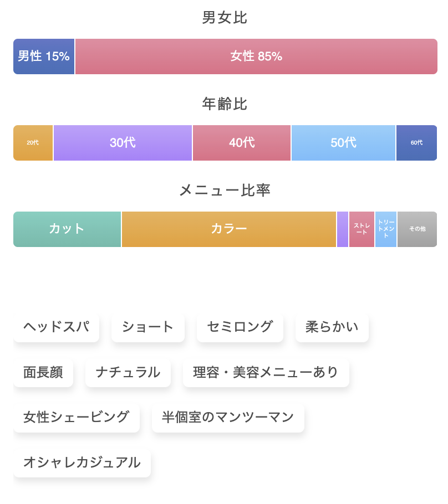Click the 柔らかい tag
This screenshot has height=504, width=448.
(x=332, y=327)
